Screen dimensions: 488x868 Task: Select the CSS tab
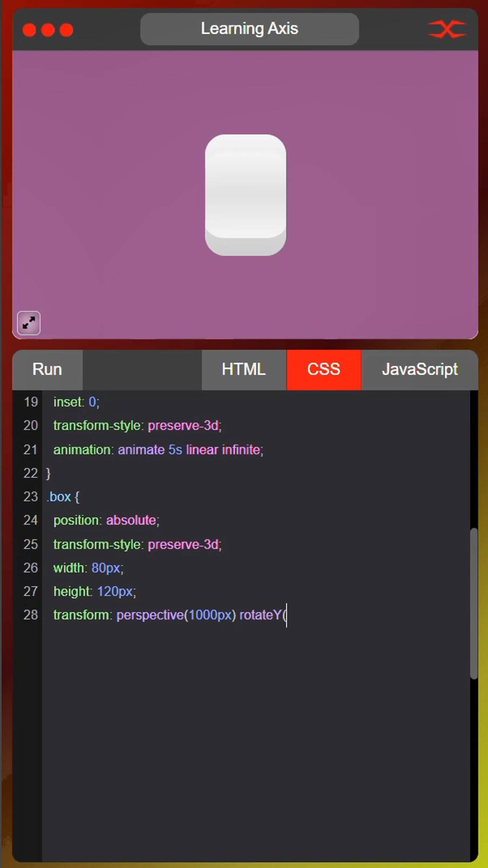324,370
